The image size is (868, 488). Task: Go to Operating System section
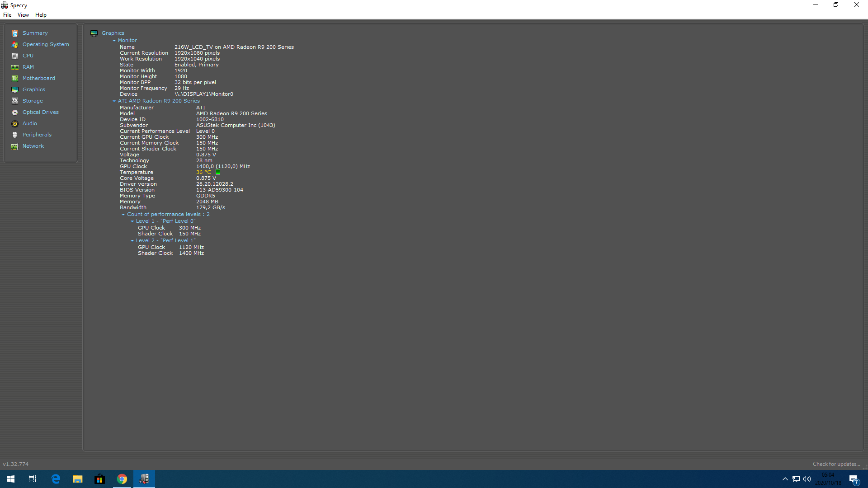click(46, 44)
